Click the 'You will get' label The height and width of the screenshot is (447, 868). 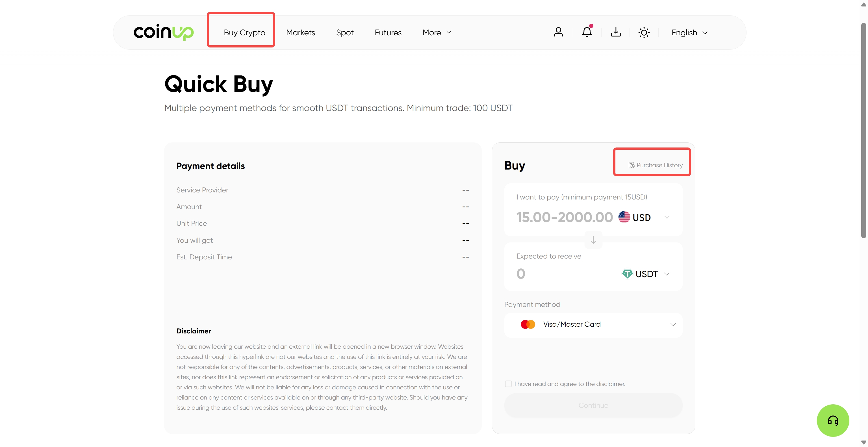pos(194,240)
